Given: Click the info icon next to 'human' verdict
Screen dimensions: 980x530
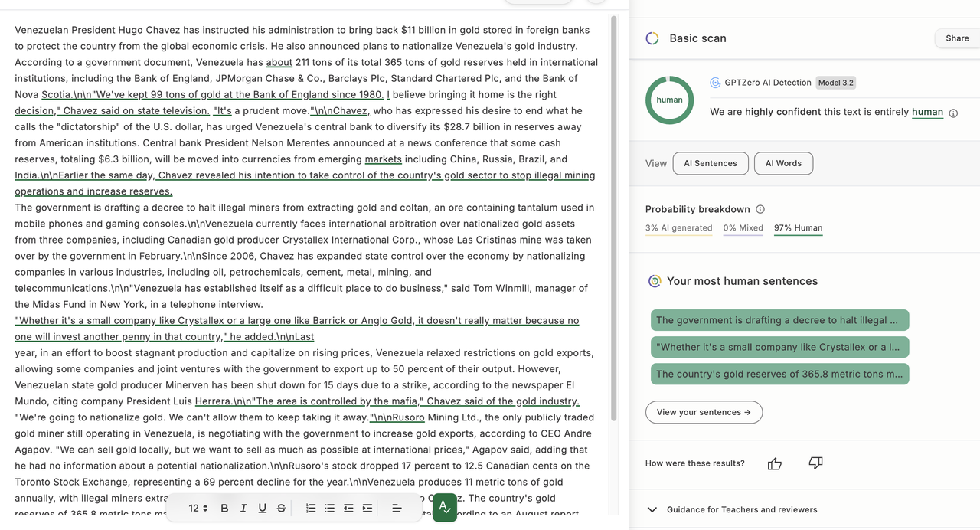Looking at the screenshot, I should (x=953, y=113).
